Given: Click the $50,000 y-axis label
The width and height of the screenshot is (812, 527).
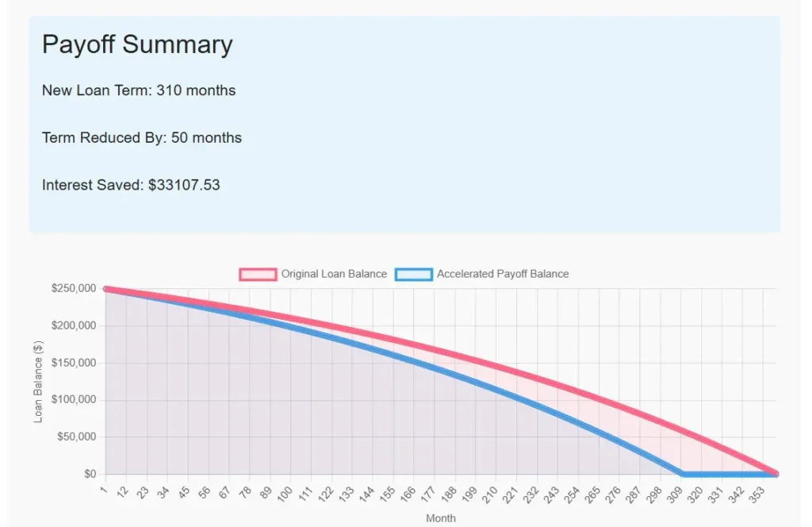Looking at the screenshot, I should tap(76, 437).
